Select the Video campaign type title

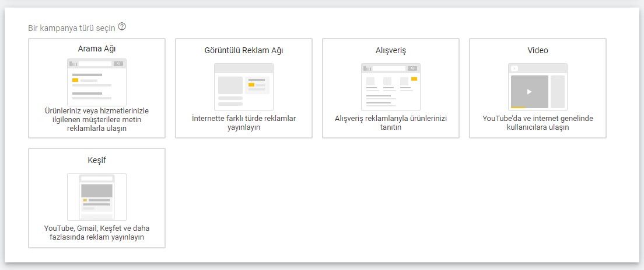pyautogui.click(x=538, y=50)
